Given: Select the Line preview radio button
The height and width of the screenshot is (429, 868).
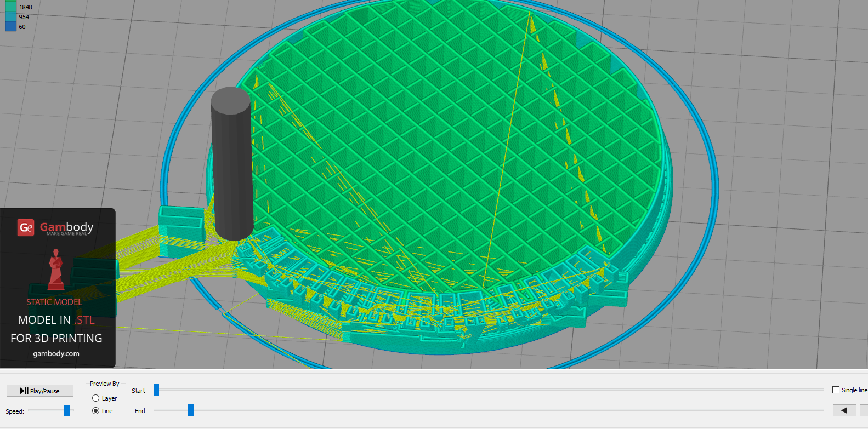Looking at the screenshot, I should 96,411.
